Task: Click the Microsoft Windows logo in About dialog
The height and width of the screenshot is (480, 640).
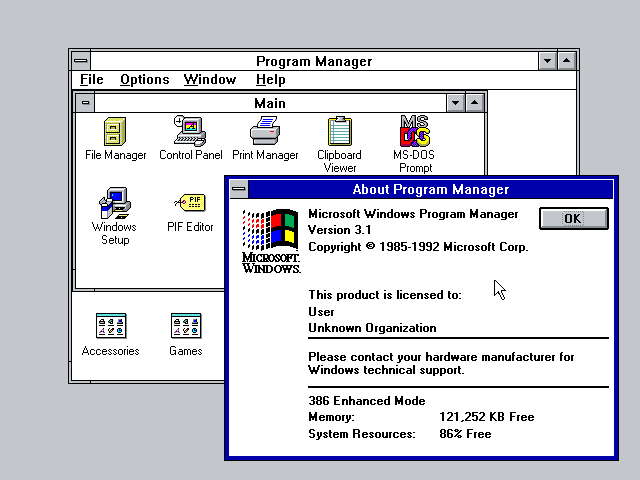Action: (271, 241)
